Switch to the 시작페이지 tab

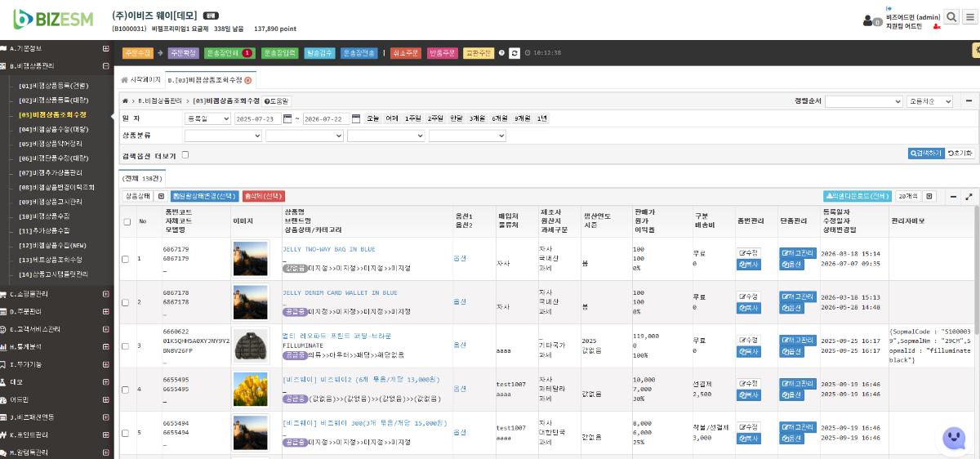[140, 80]
